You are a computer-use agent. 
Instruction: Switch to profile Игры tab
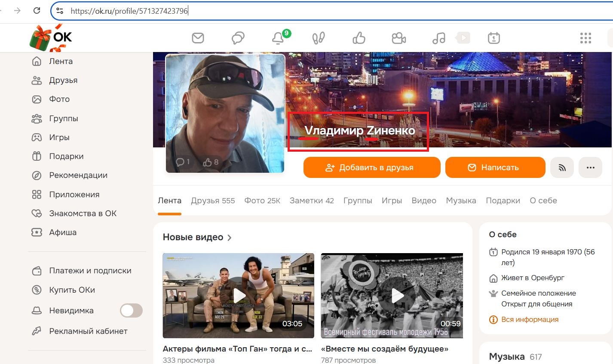(x=392, y=201)
